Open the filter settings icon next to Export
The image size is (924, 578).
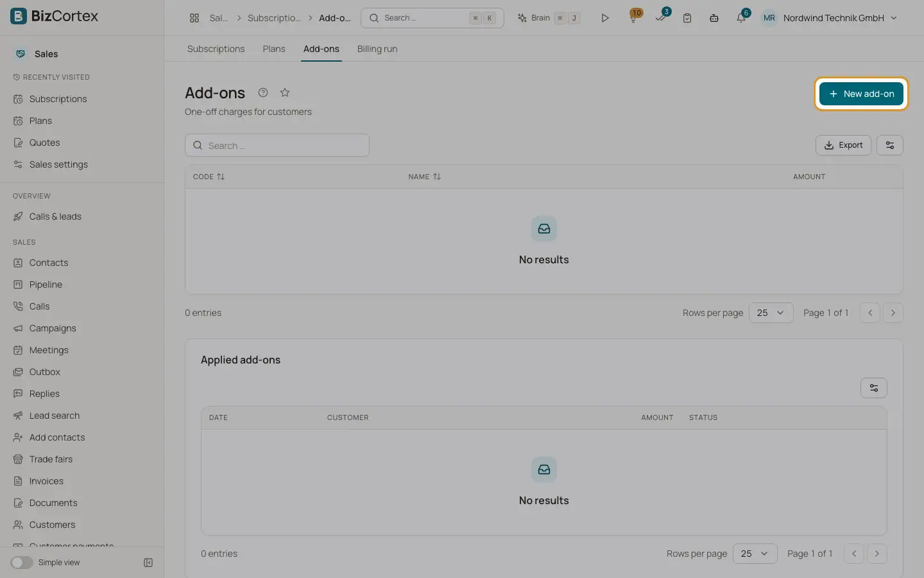890,145
